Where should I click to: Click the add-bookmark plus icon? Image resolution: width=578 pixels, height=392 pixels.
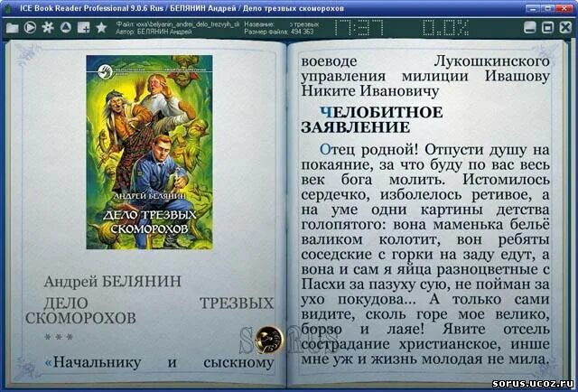click(x=84, y=28)
